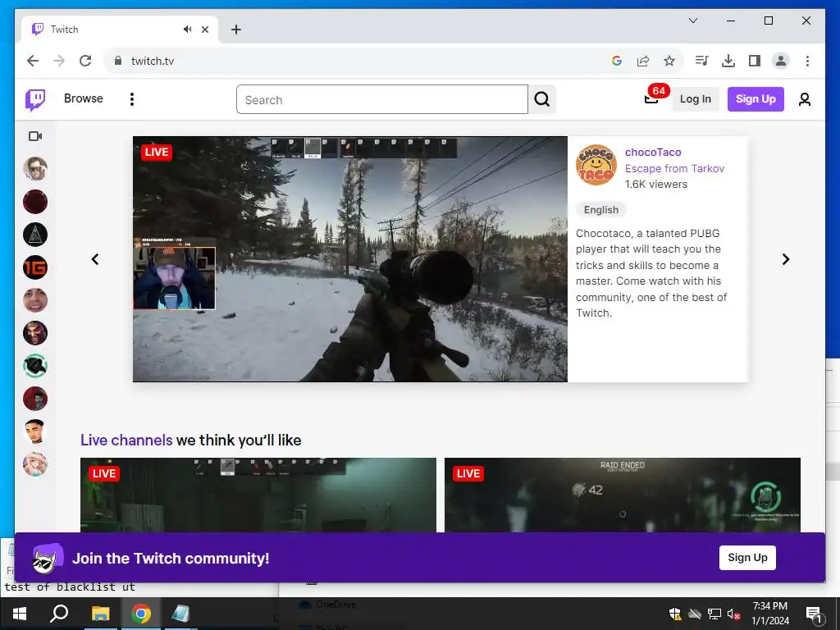Screen dimensions: 840x630
Task: Go to previous carousel stream
Action: pyautogui.click(x=95, y=259)
